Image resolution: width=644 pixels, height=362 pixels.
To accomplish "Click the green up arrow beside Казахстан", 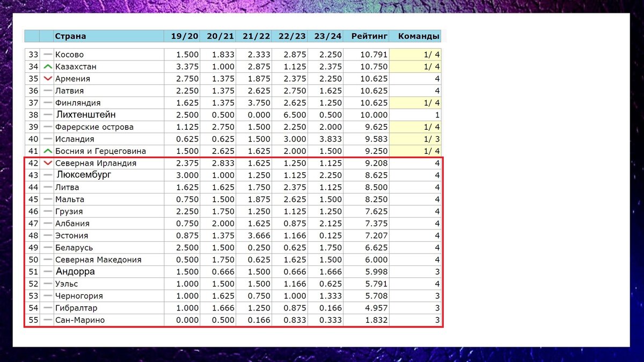I will click(x=48, y=67).
